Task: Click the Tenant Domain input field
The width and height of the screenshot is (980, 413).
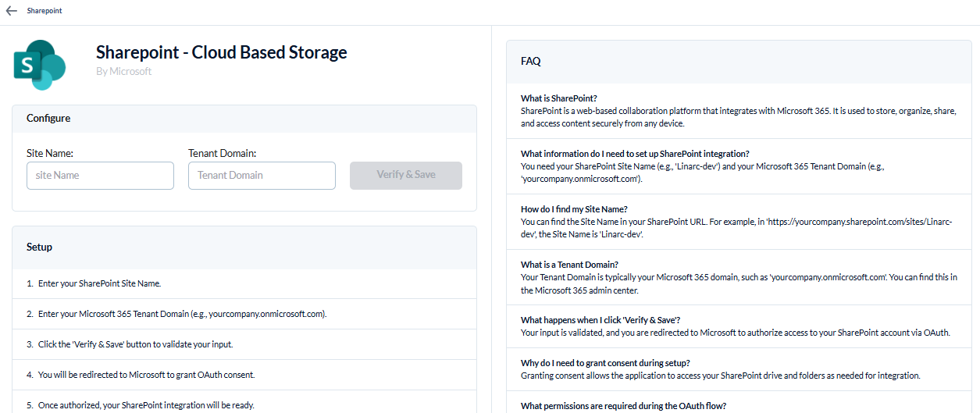Action: [x=262, y=176]
